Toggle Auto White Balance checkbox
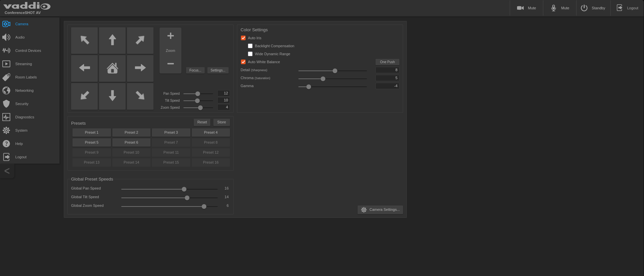This screenshot has height=276, width=644. coord(243,62)
